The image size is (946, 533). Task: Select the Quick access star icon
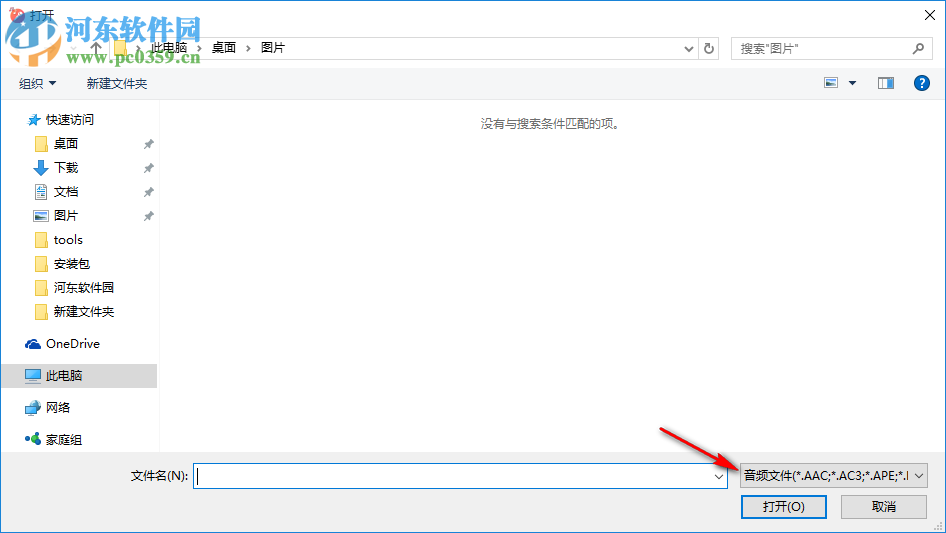34,120
